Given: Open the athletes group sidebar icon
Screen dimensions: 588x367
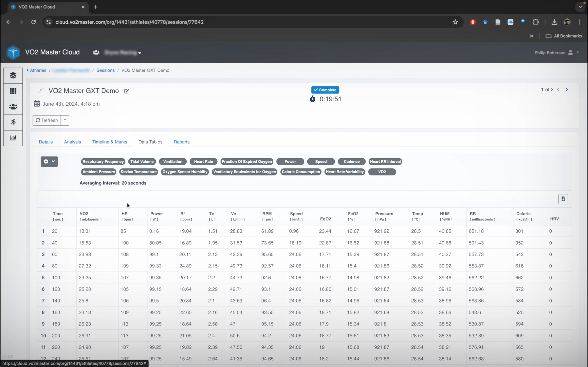Looking at the screenshot, I should tap(13, 107).
